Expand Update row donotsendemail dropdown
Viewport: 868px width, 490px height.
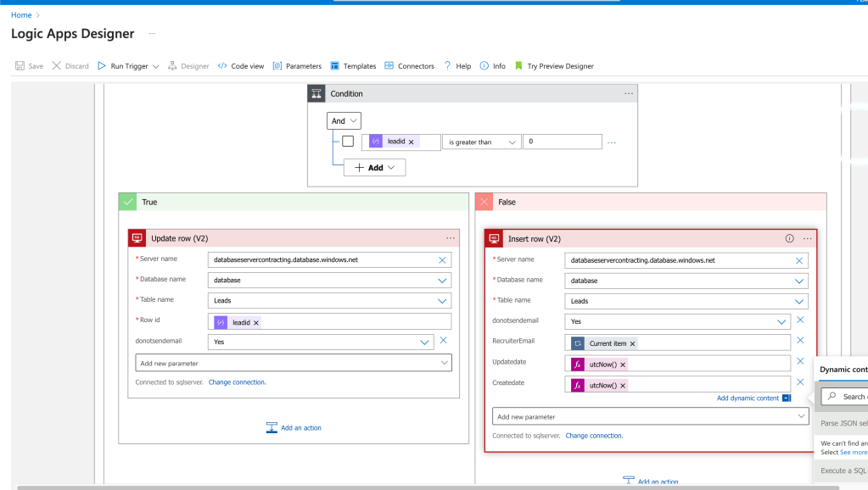click(x=424, y=342)
